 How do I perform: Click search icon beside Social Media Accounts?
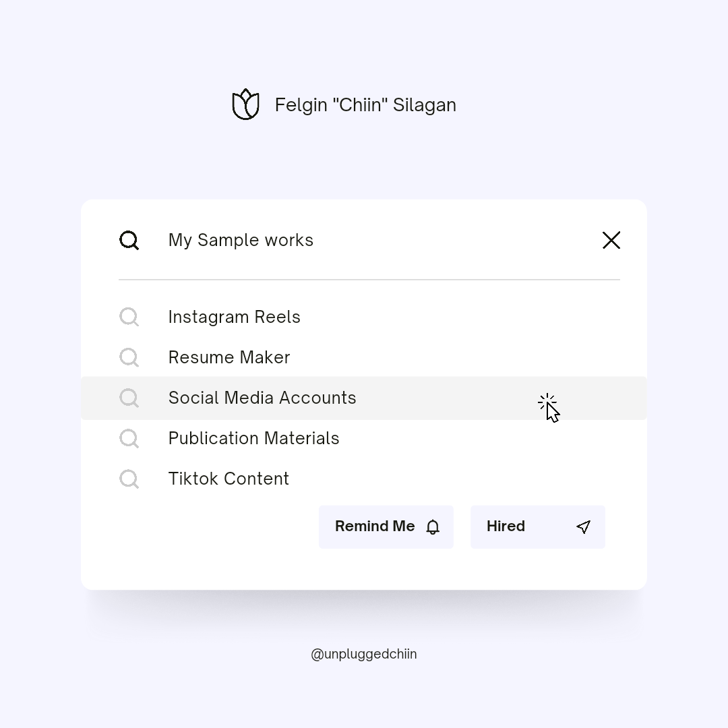click(129, 398)
